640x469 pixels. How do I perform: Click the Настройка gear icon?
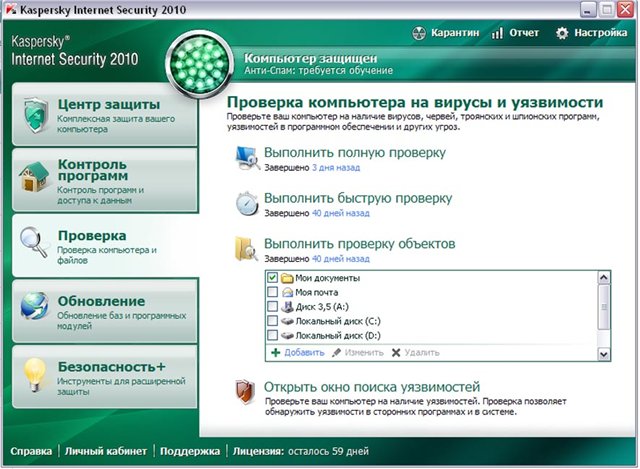[562, 33]
